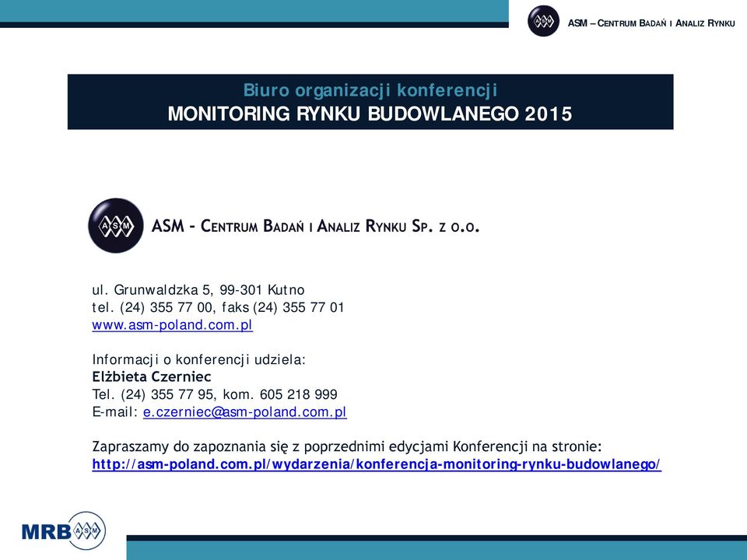The width and height of the screenshot is (747, 560).
Task: Click the MRB ASM logo in footer
Action: tap(64, 530)
